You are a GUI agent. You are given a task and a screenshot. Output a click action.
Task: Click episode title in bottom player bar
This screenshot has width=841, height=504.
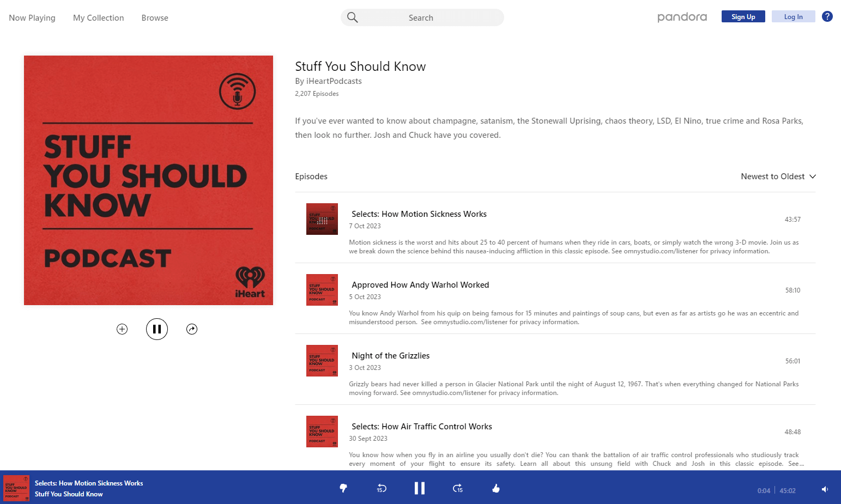click(x=89, y=483)
